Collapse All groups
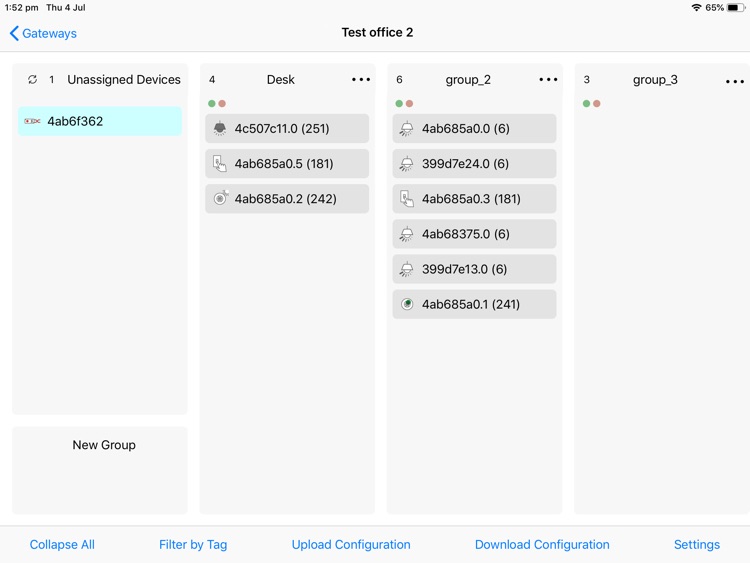Screen dimensions: 750x563 pyautogui.click(x=62, y=544)
